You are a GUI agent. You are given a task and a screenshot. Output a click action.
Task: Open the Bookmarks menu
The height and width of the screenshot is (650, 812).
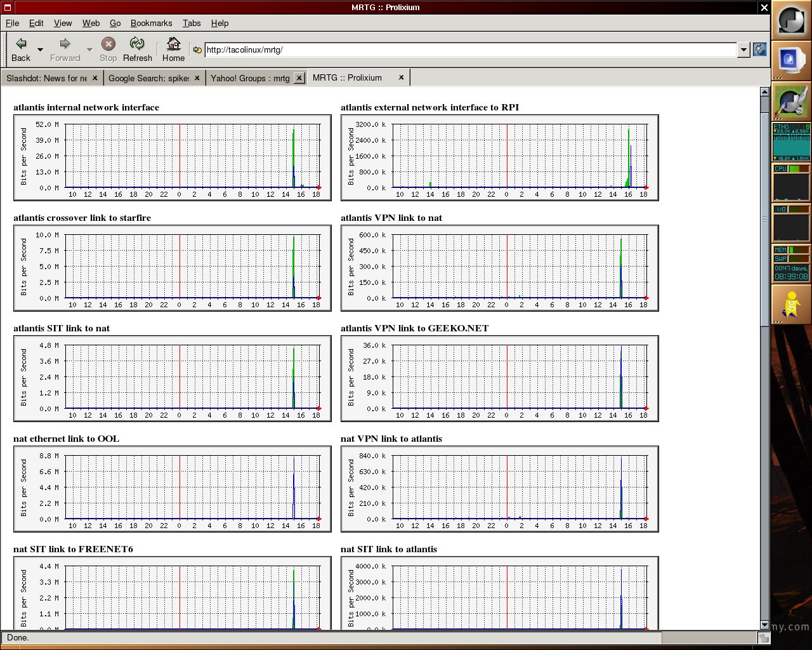pos(151,23)
